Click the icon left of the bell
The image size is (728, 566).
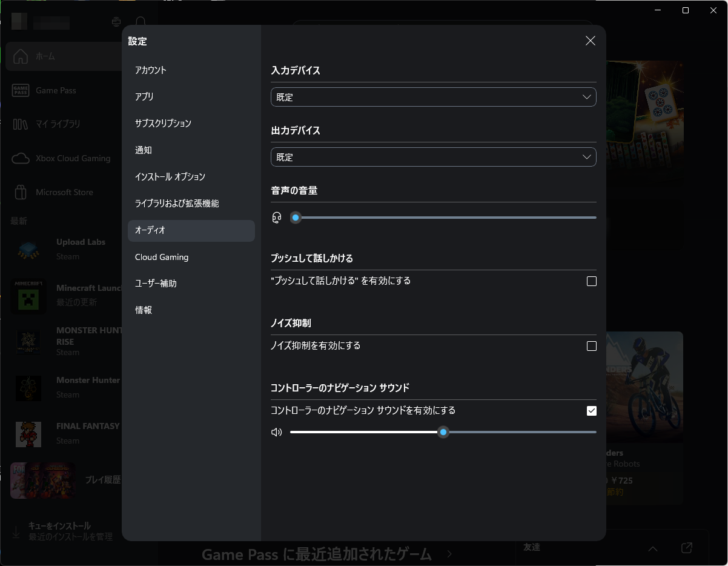click(116, 22)
